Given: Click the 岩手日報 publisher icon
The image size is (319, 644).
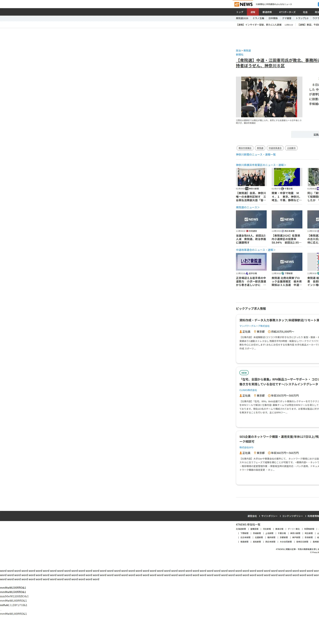Looking at the screenshot, I should point(247,273).
